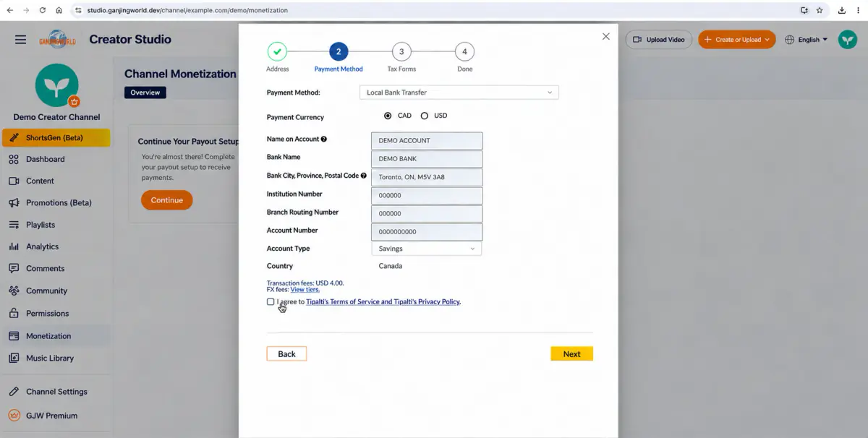Open Channel Settings

click(x=56, y=392)
